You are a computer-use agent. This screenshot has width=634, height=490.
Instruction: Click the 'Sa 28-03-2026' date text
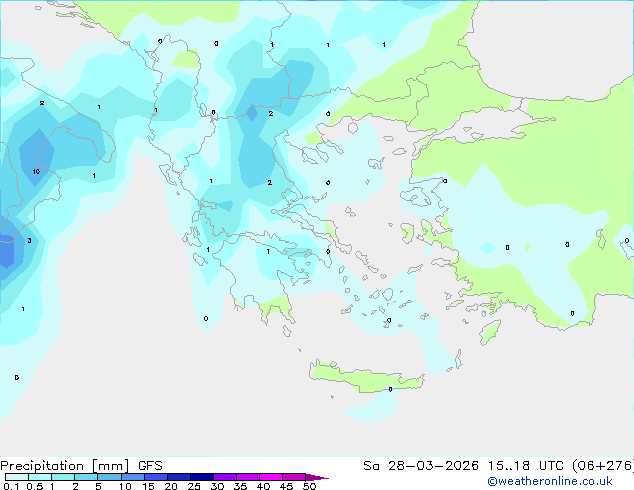pyautogui.click(x=421, y=466)
